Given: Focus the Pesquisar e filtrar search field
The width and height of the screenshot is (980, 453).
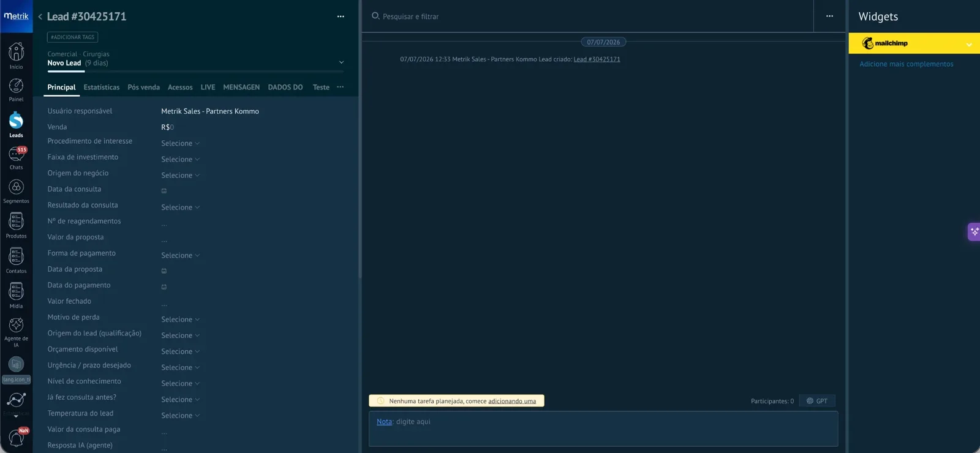Looking at the screenshot, I should pyautogui.click(x=588, y=17).
